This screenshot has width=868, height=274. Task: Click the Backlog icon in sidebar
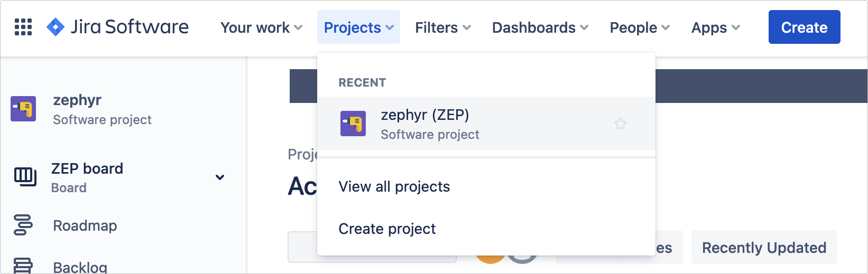tap(23, 266)
